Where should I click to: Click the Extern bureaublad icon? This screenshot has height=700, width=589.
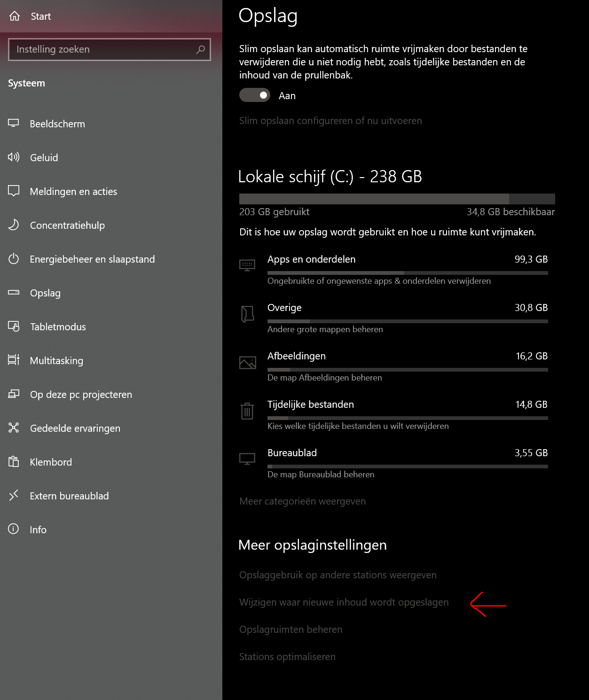[14, 495]
